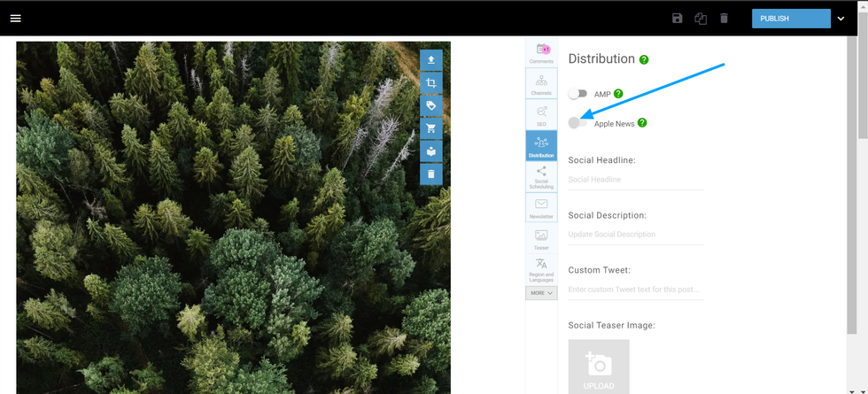868x394 pixels.
Task: Click the help icon next to Distribution
Action: (644, 59)
